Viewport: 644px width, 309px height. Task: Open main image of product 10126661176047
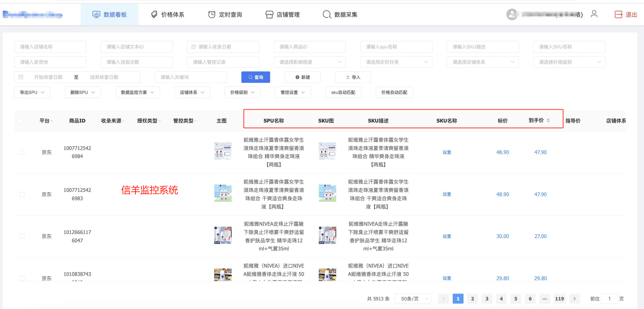point(223,235)
